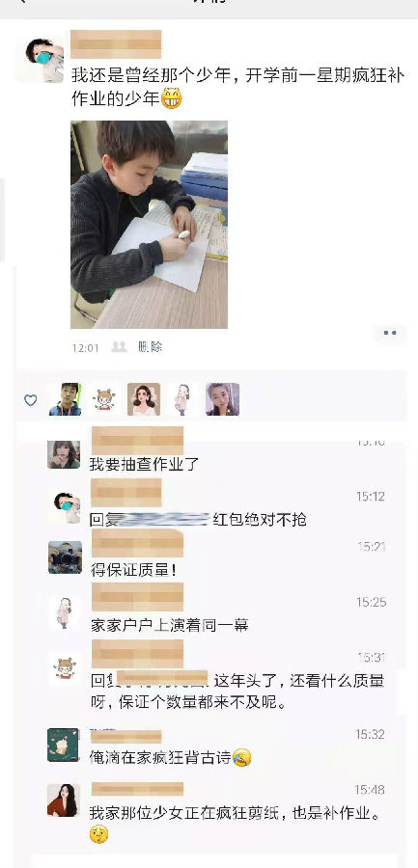
Task: Click the visibility people icon beside 12:01
Action: pyautogui.click(x=119, y=347)
